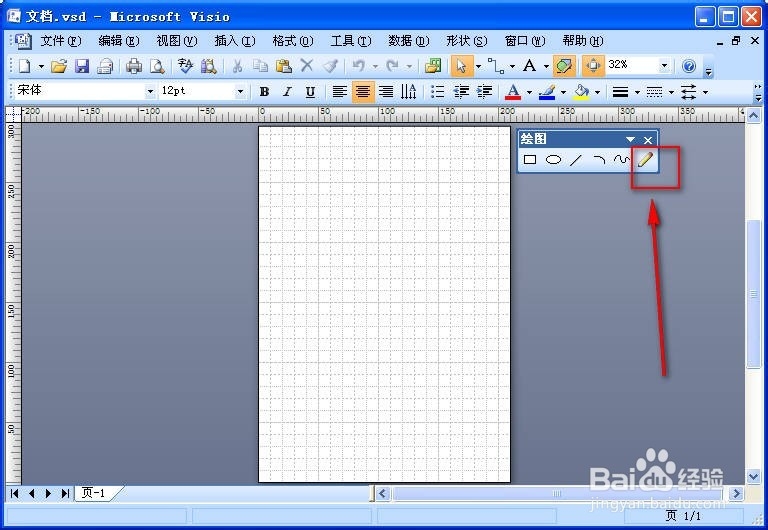768x530 pixels.
Task: Open the 宋体 font dropdown
Action: [150, 91]
